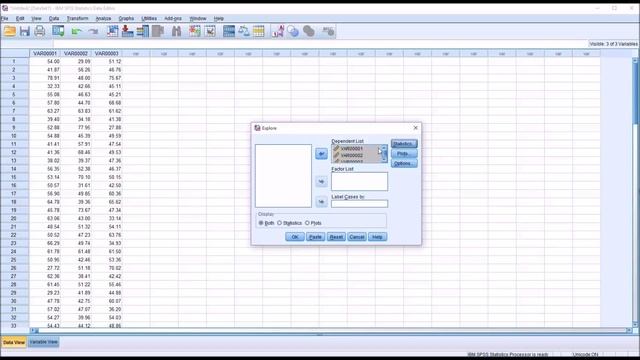Click the Weight Cases scales icon
This screenshot has height=360, width=640.
[x=244, y=31]
